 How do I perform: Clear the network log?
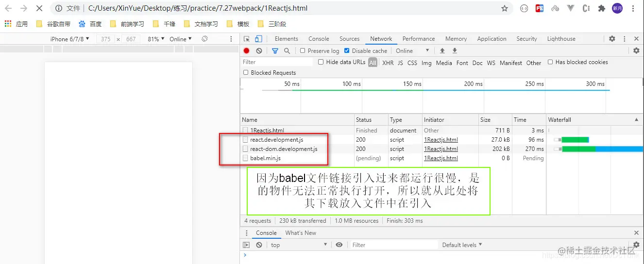pos(259,50)
